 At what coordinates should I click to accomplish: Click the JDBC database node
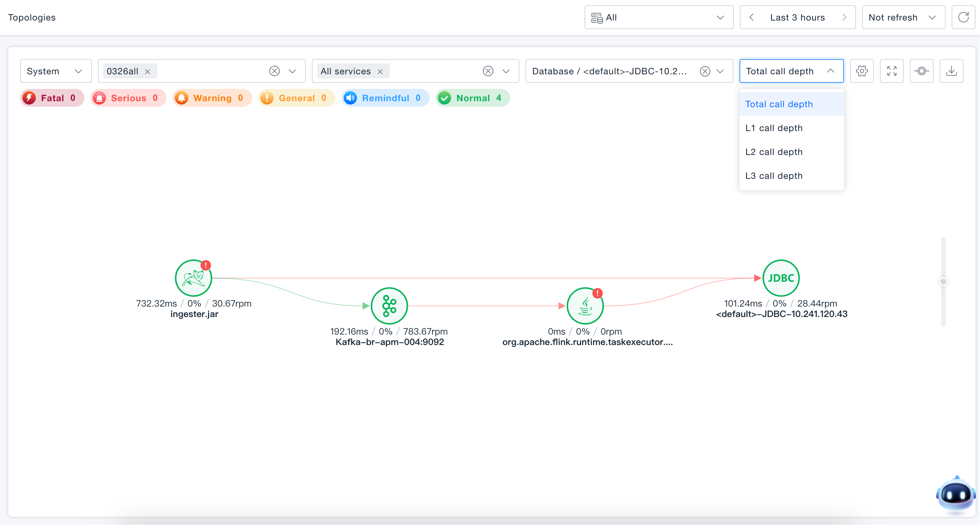(781, 278)
